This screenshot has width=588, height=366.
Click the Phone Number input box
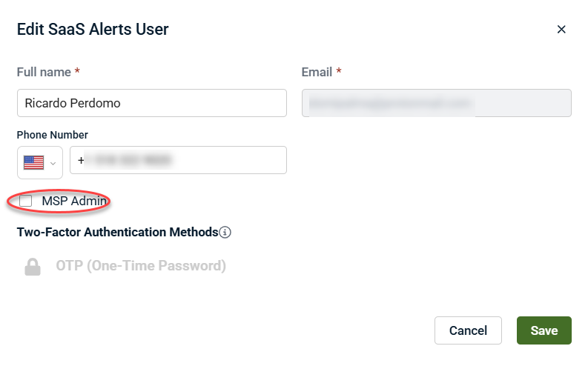(x=178, y=160)
